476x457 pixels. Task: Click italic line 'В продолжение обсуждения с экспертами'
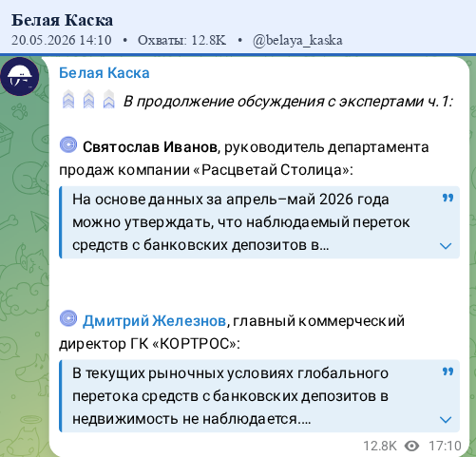pyautogui.click(x=288, y=102)
